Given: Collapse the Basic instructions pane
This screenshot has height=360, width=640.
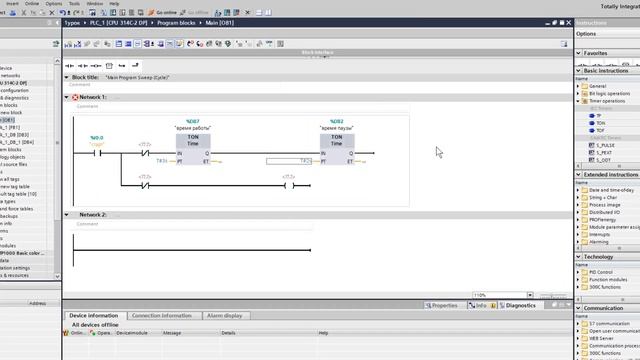Looking at the screenshot, I should pos(578,71).
